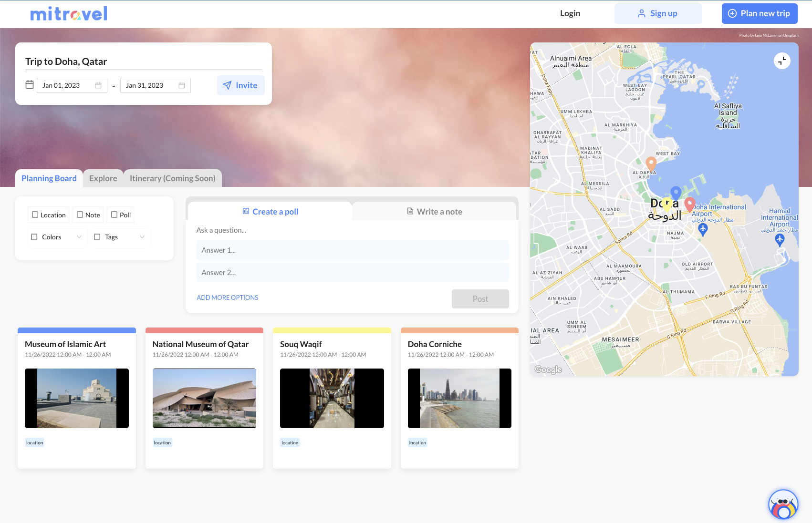Check the Poll filter checkbox
This screenshot has width=812, height=523.
pos(115,215)
